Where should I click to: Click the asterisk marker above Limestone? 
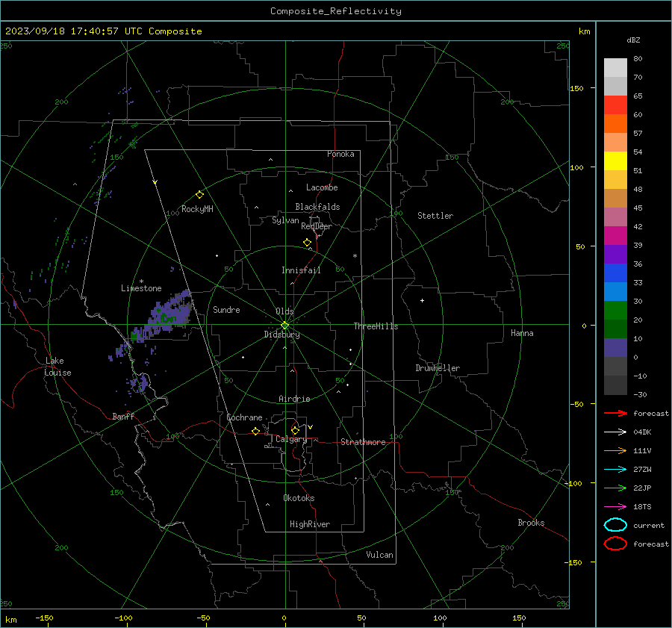click(141, 282)
